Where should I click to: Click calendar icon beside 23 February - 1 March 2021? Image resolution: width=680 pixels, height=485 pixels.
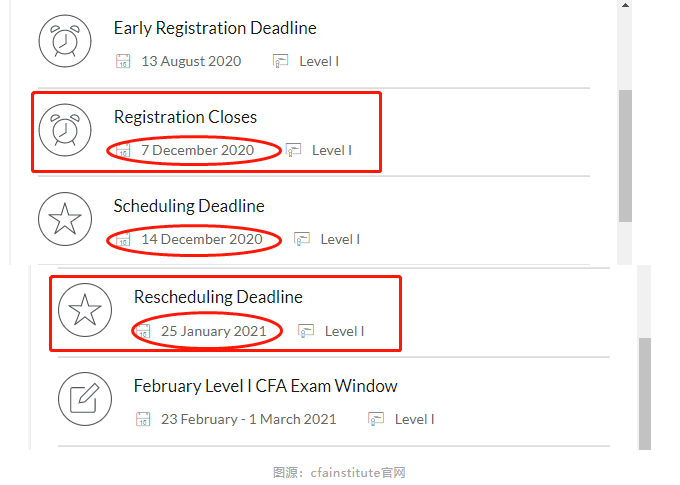[x=143, y=419]
